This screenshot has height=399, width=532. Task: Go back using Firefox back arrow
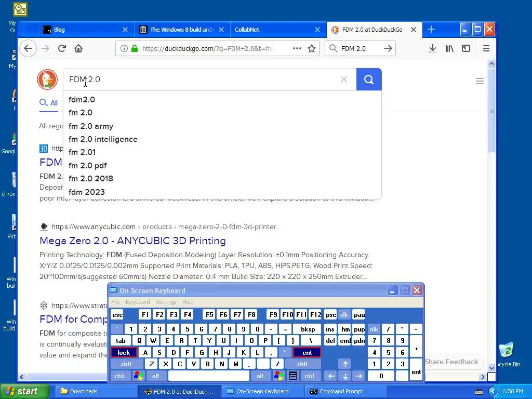[28, 48]
